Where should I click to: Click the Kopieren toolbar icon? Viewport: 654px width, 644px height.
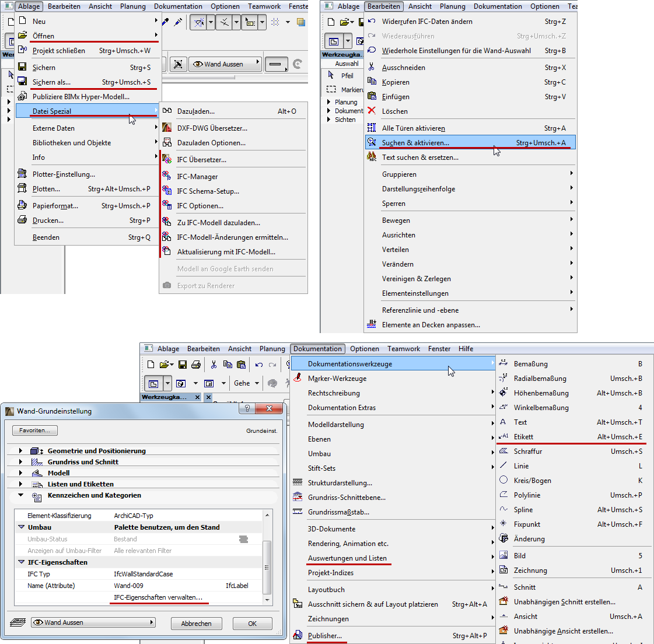point(228,364)
